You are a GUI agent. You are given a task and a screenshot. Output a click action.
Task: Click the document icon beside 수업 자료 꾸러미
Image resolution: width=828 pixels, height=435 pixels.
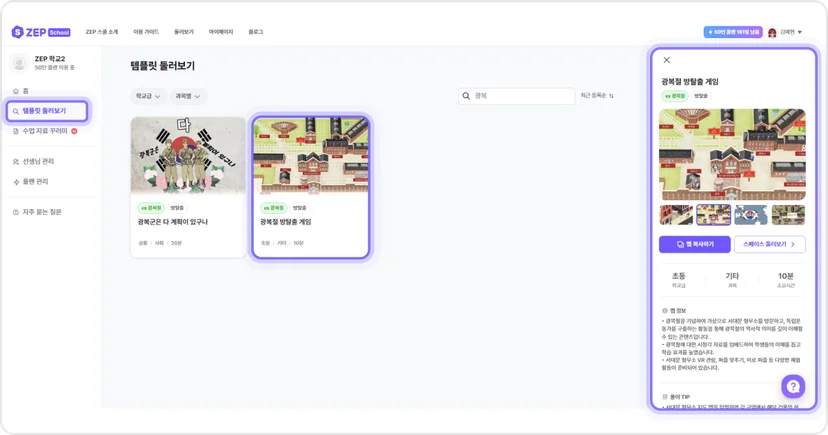(16, 131)
